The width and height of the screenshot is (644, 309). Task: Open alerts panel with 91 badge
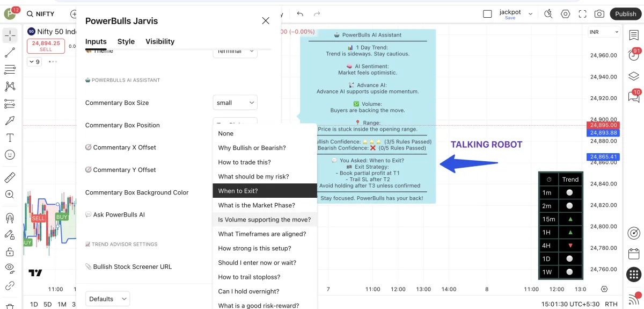click(634, 55)
